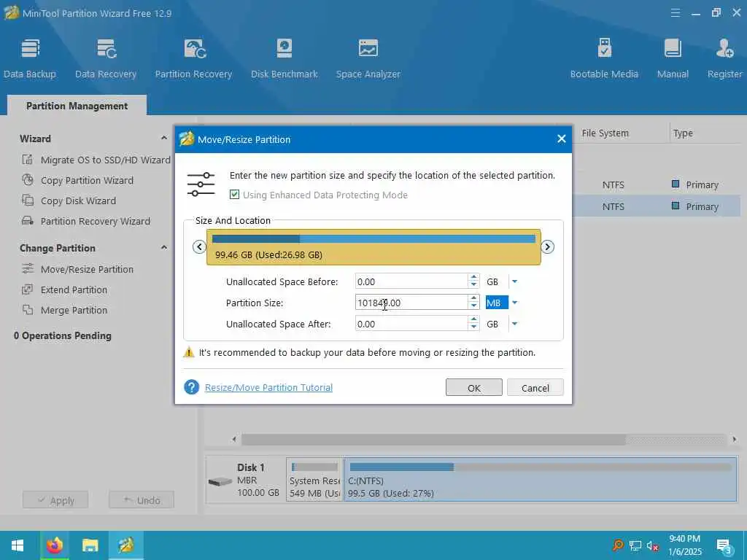Select the System Reserved partition block
Image resolution: width=747 pixels, height=560 pixels.
point(314,480)
